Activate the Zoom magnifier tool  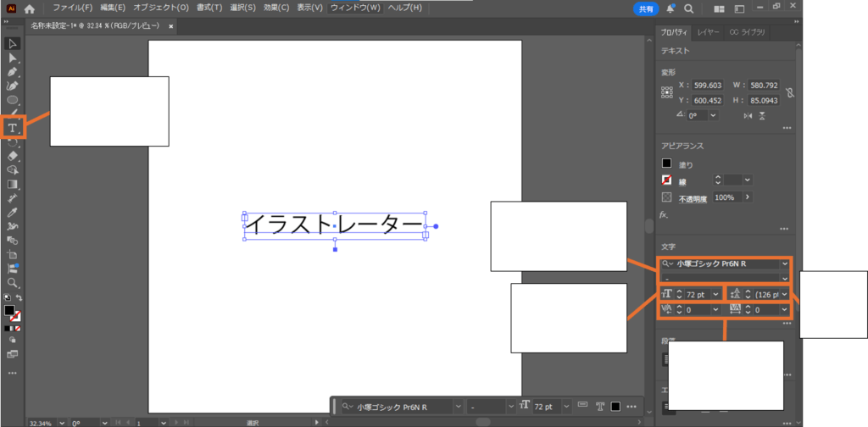13,282
